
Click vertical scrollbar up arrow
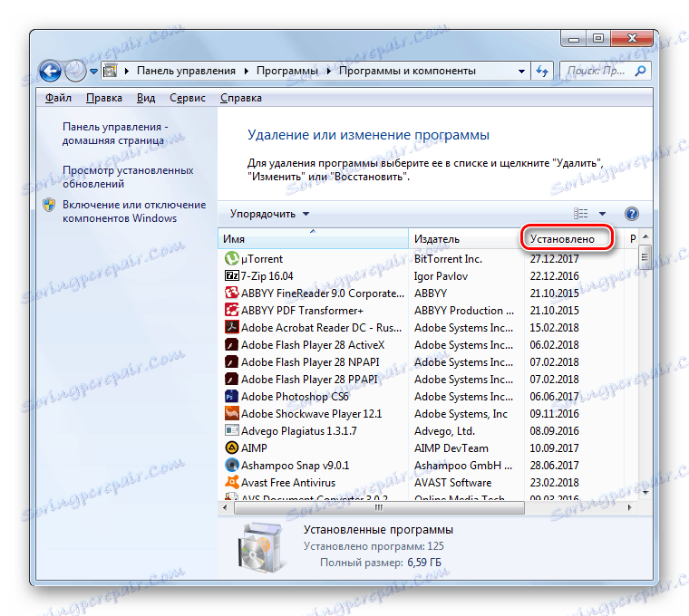point(645,236)
